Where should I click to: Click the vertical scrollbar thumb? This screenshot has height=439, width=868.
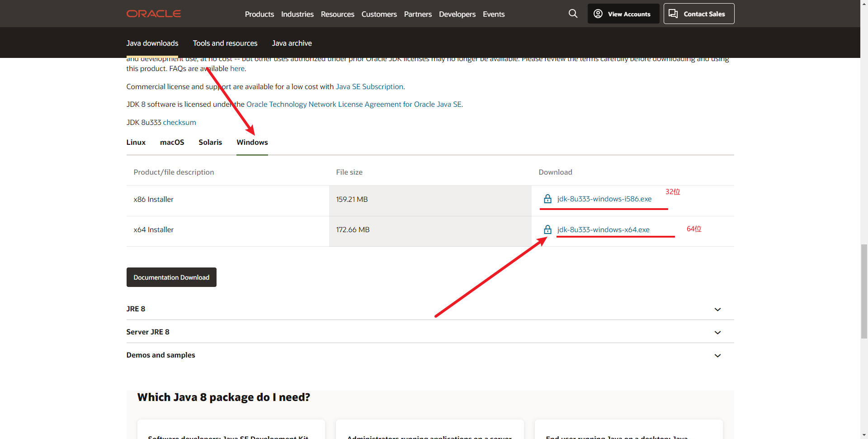click(x=864, y=291)
